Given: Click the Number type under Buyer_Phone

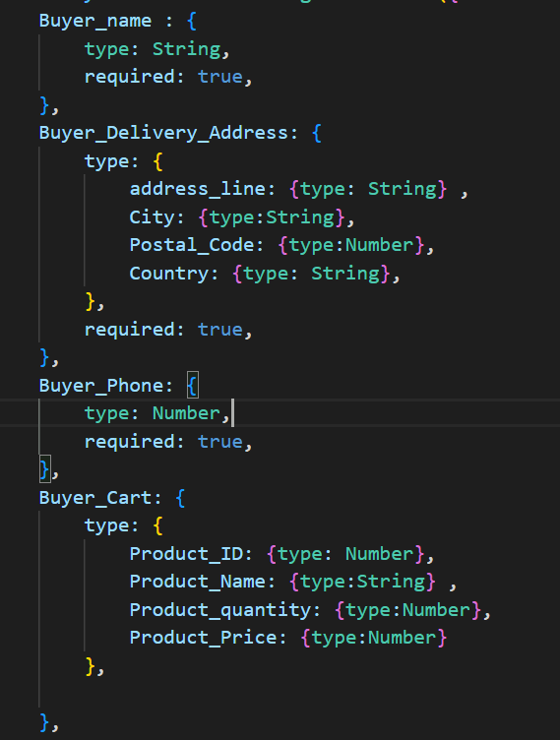Looking at the screenshot, I should click(186, 413).
